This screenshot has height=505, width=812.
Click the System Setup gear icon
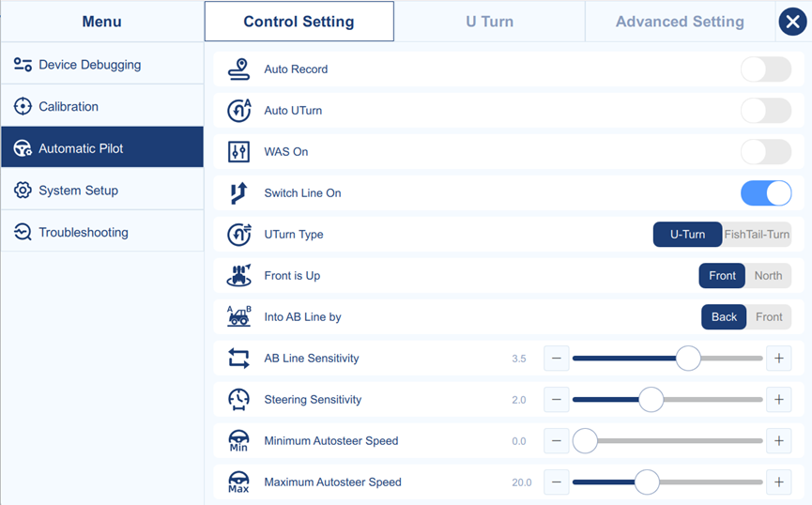coord(23,191)
